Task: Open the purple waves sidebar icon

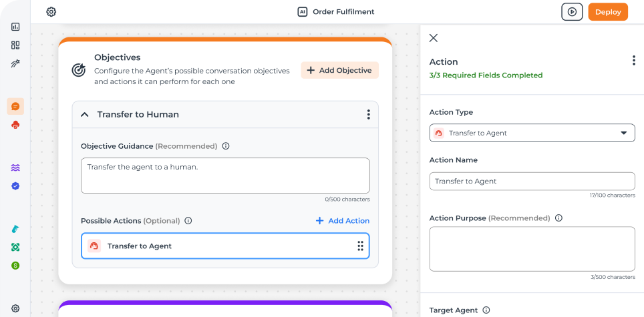Action: pyautogui.click(x=15, y=168)
